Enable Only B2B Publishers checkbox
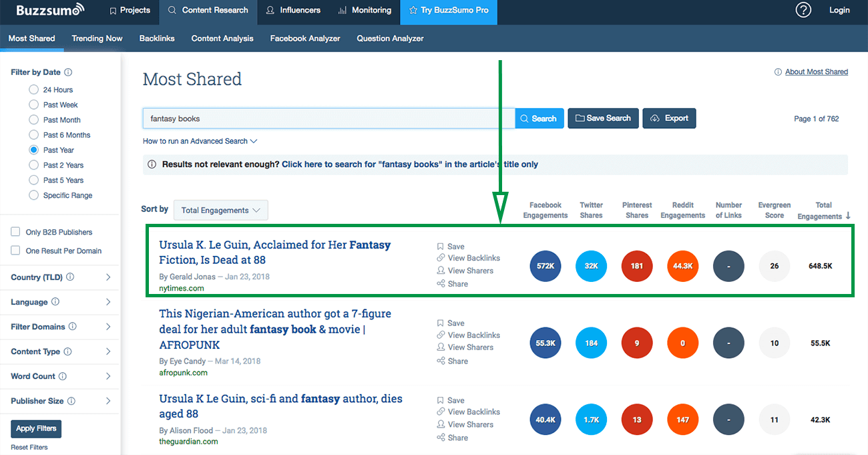Image resolution: width=868 pixels, height=455 pixels. (x=15, y=232)
